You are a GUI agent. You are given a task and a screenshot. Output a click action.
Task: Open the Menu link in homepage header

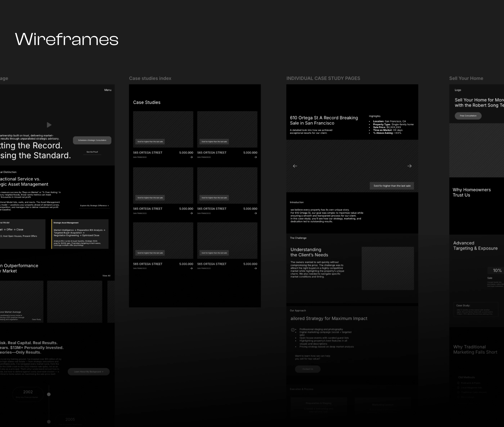(108, 90)
